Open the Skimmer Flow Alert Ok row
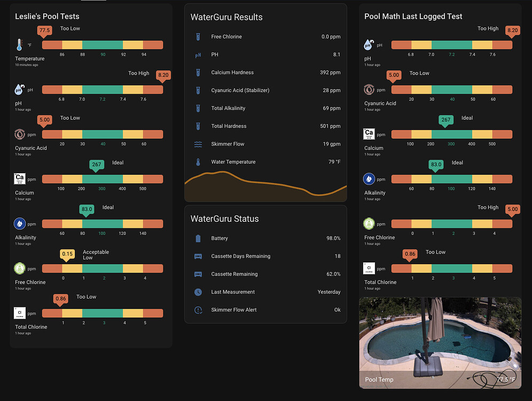This screenshot has width=532, height=401. tap(265, 310)
